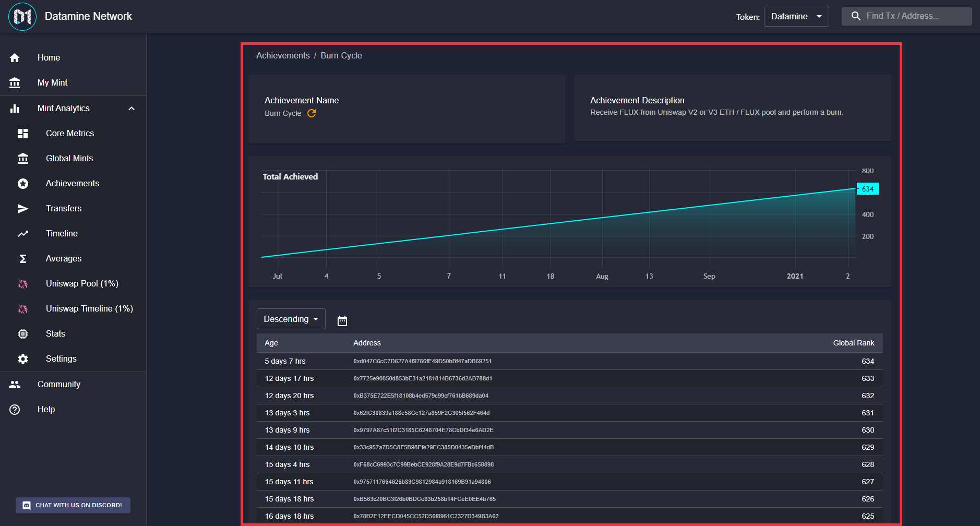Click the Stats chip icon

(23, 334)
